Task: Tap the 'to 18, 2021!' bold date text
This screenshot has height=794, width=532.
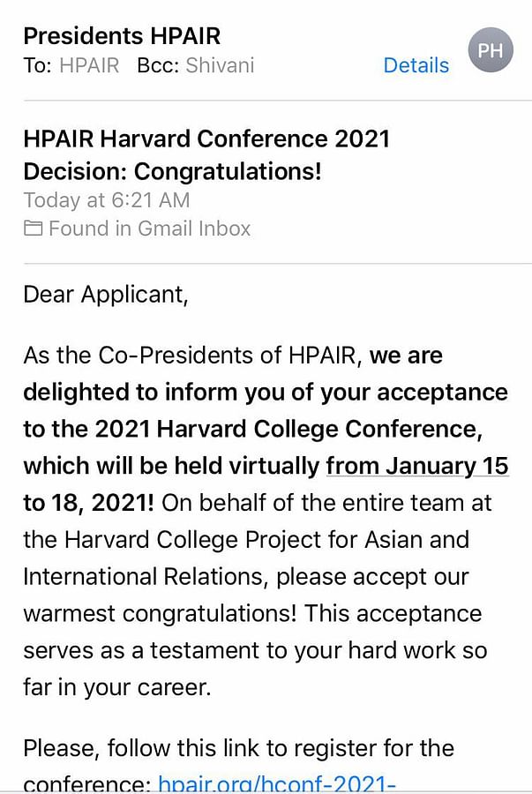Action: click(x=88, y=503)
